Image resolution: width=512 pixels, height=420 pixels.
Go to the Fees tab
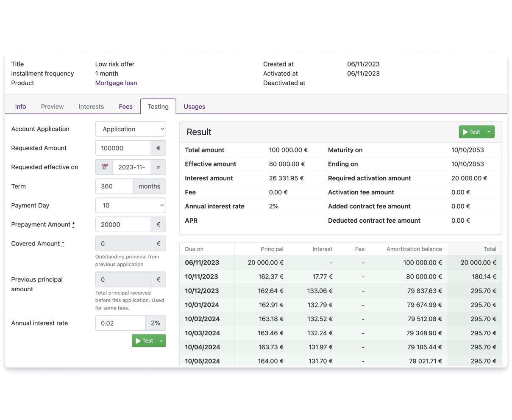(x=125, y=107)
